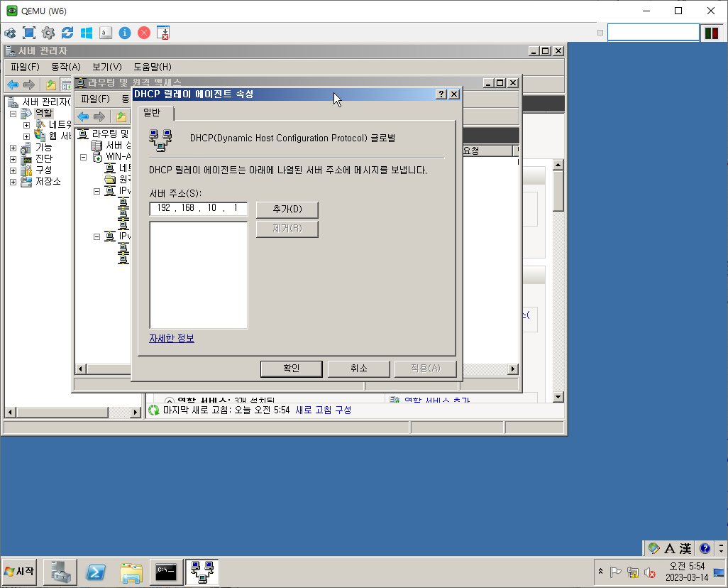728x588 pixels.
Task: Click forward arrow in Routing window toolbar
Action: click(x=99, y=116)
